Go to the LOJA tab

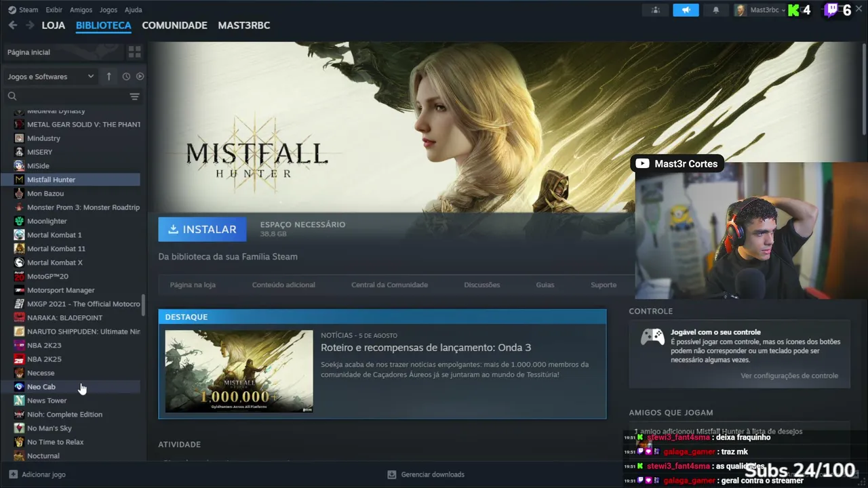pyautogui.click(x=54, y=25)
